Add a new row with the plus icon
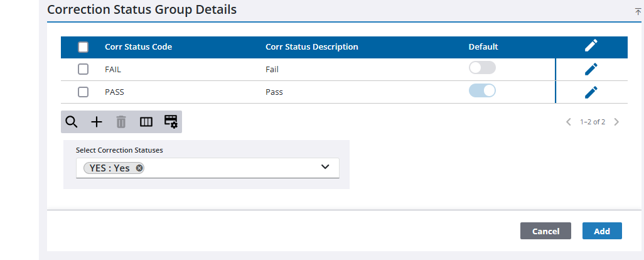 pyautogui.click(x=96, y=122)
